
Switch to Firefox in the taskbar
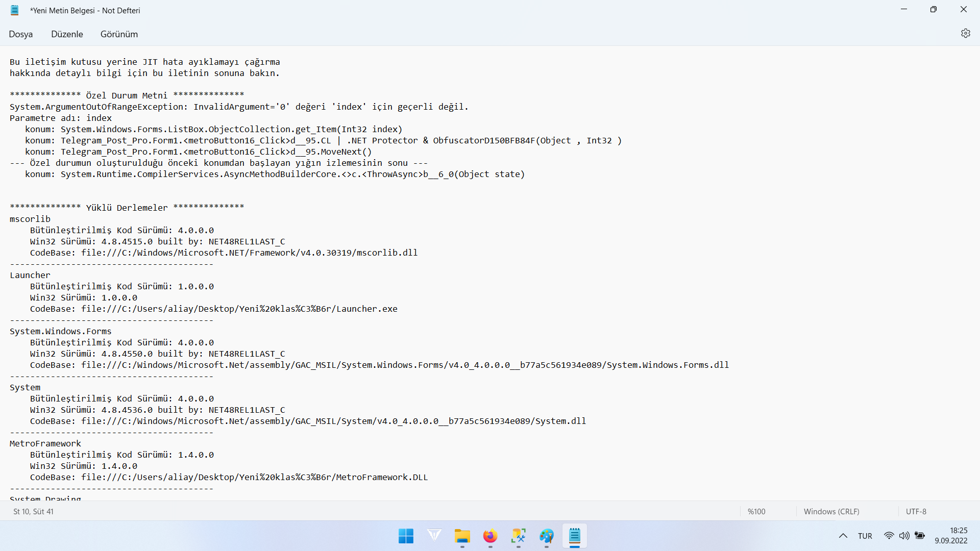pyautogui.click(x=491, y=536)
